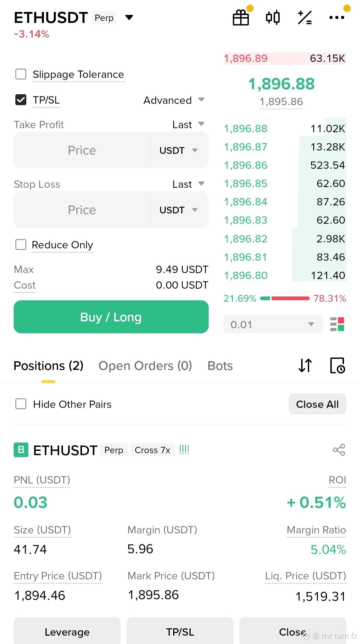Open the gift box rewards icon
This screenshot has width=360, height=644.
(x=241, y=18)
